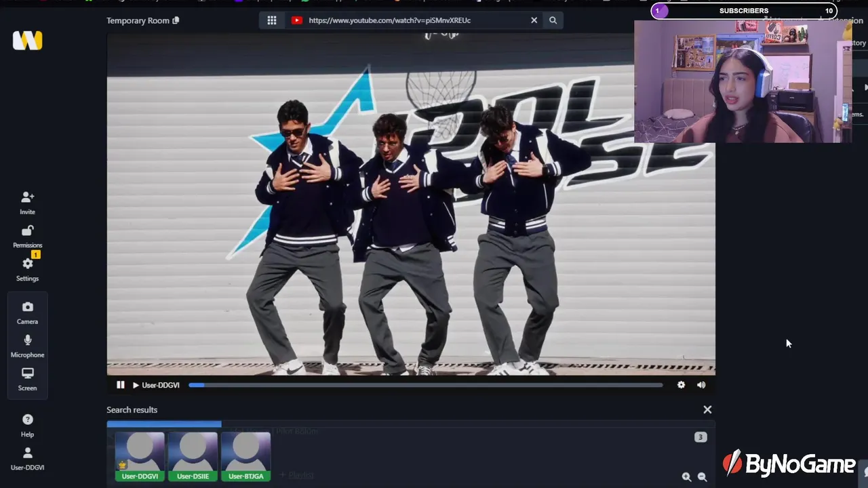The height and width of the screenshot is (488, 868).
Task: Click the user count badge showing 3
Action: pos(701,437)
